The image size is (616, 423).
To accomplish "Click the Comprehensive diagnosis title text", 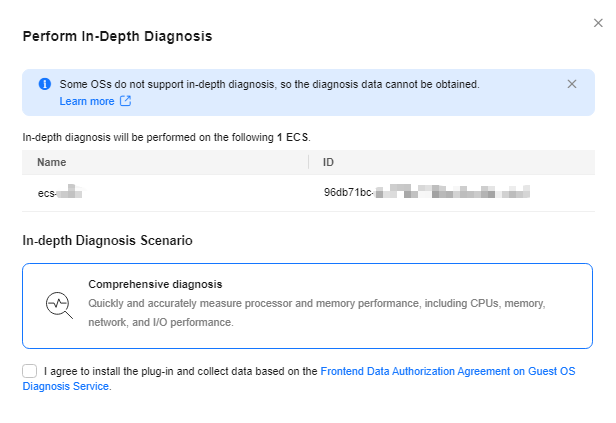I will click(155, 284).
